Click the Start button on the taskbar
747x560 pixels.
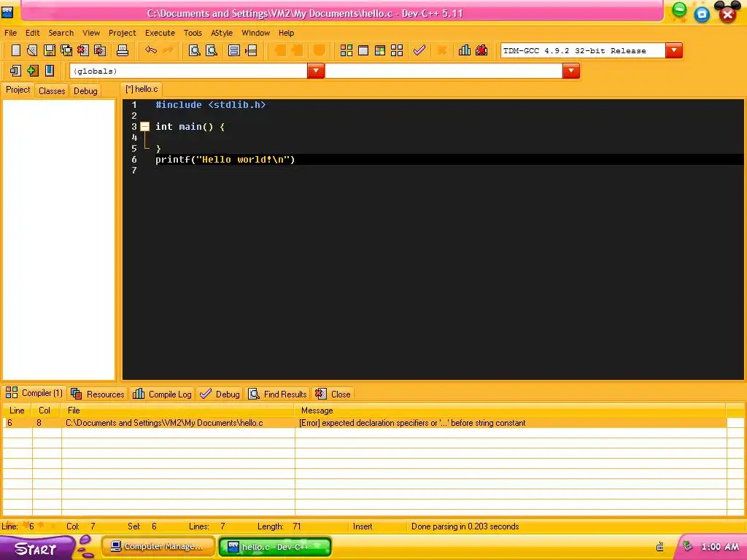(37, 548)
